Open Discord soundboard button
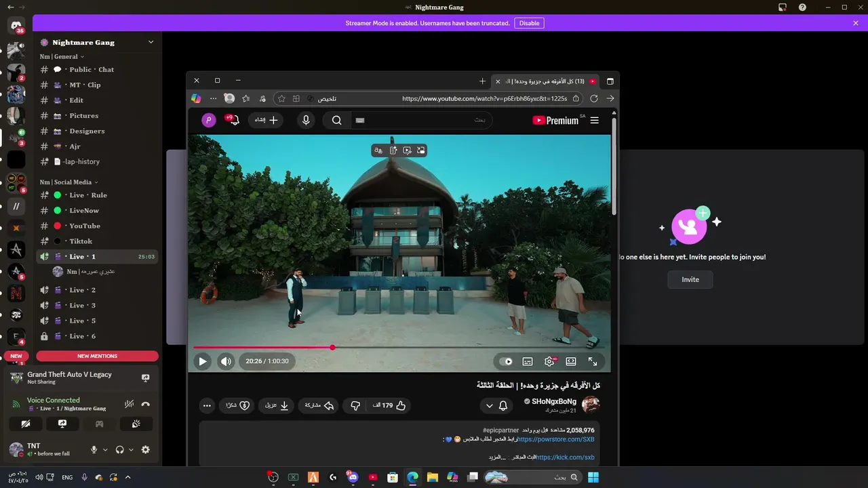Image resolution: width=868 pixels, height=488 pixels. (x=136, y=424)
